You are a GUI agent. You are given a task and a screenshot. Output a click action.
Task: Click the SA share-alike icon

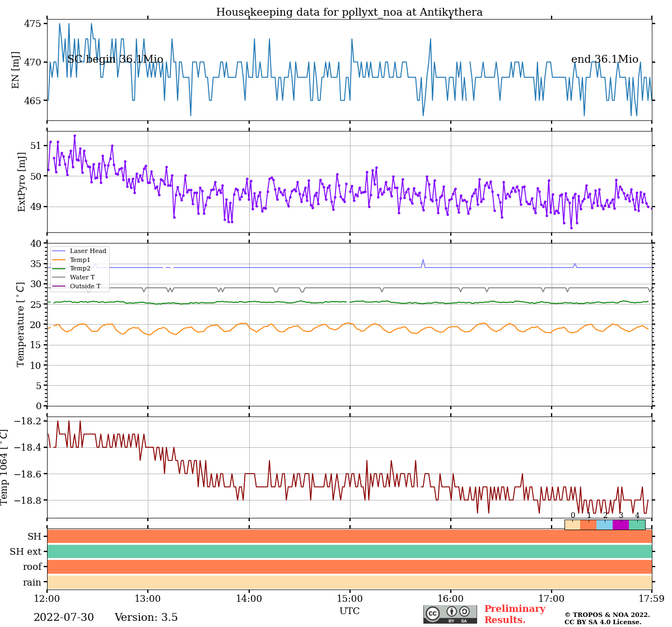[x=464, y=611]
